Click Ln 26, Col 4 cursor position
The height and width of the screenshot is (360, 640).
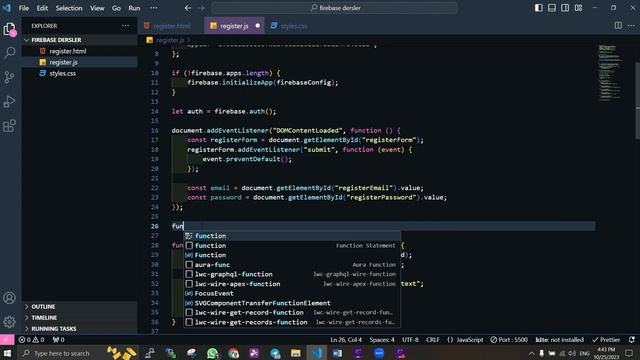pos(346,340)
